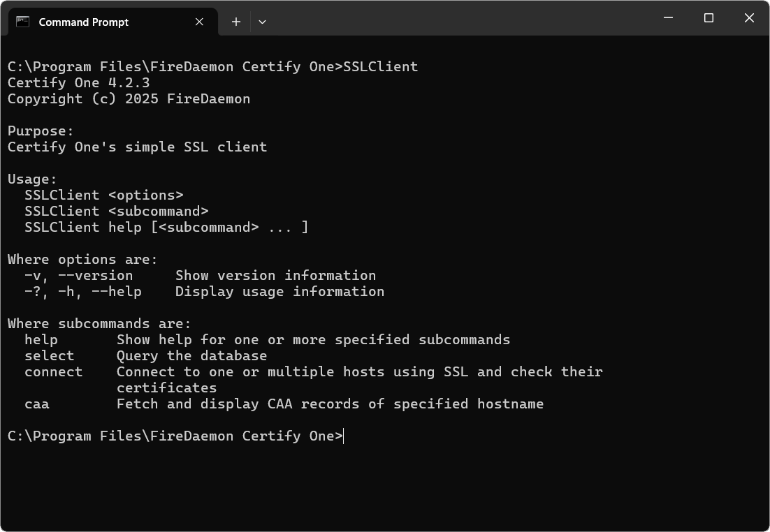
Task: Open a new terminal tab
Action: (236, 22)
